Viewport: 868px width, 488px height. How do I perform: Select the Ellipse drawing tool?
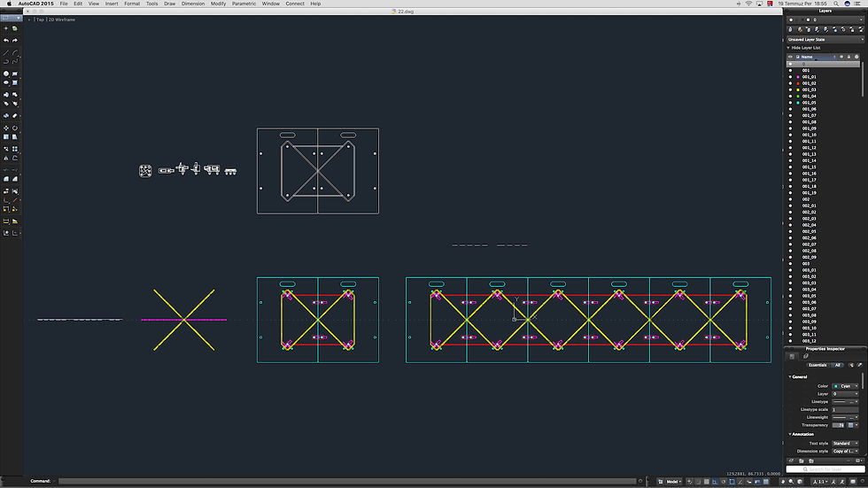[6, 82]
